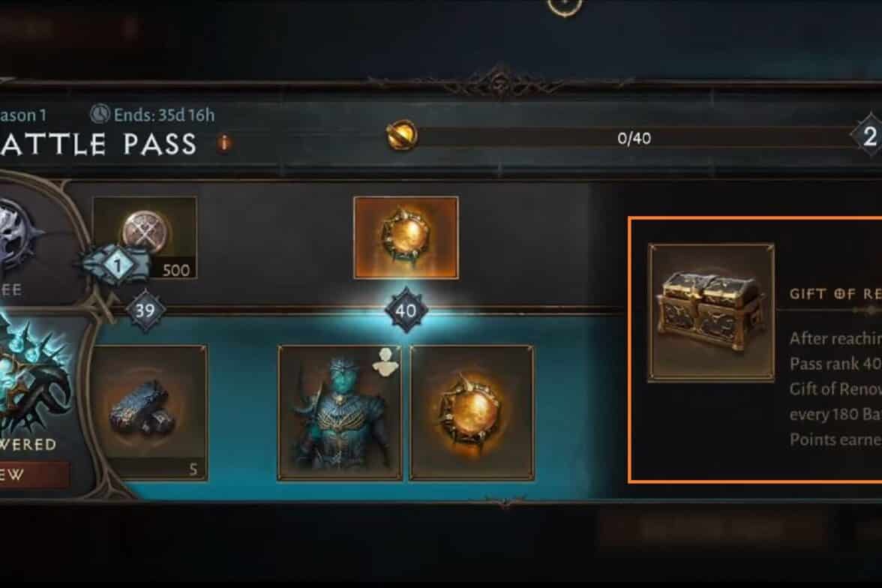Click the orange Battle Pass info icon
882x588 pixels.
pyautogui.click(x=223, y=143)
